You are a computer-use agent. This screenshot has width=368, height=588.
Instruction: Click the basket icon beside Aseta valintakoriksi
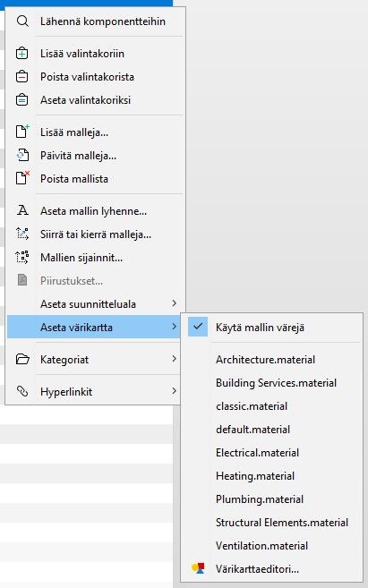click(22, 99)
